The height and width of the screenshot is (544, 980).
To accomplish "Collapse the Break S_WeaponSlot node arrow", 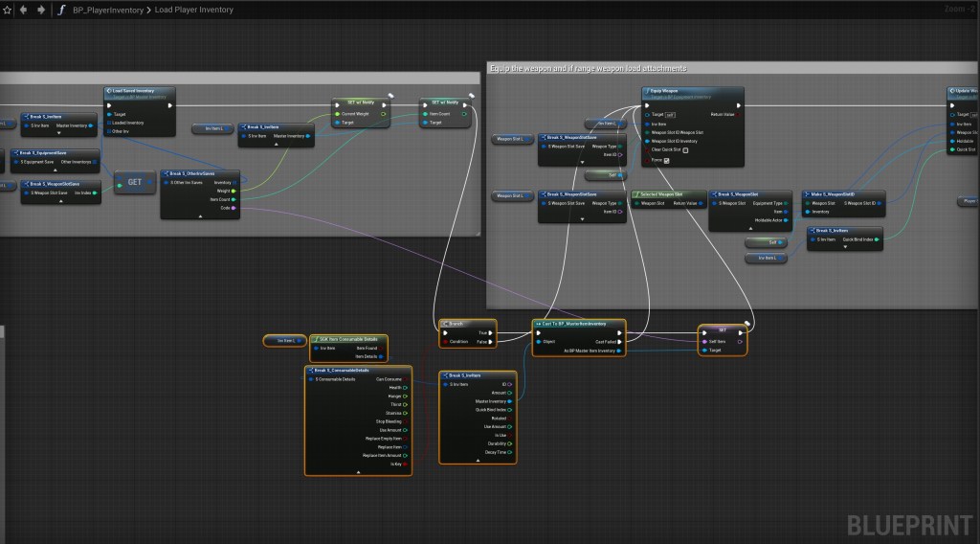I will point(748,228).
